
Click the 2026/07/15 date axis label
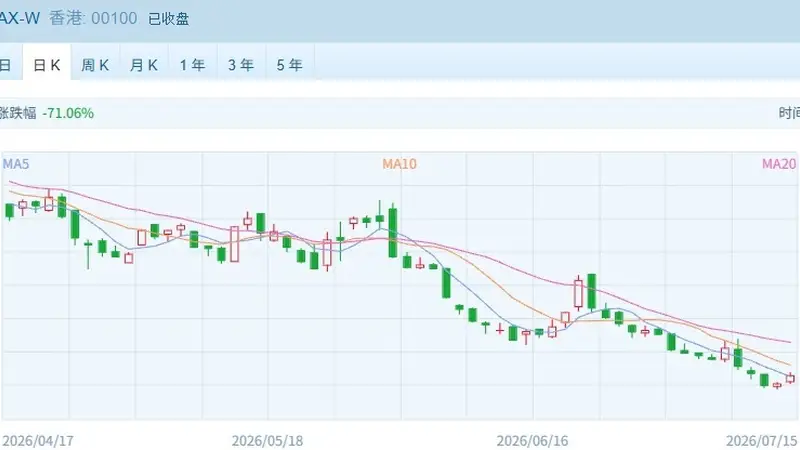[x=762, y=441]
